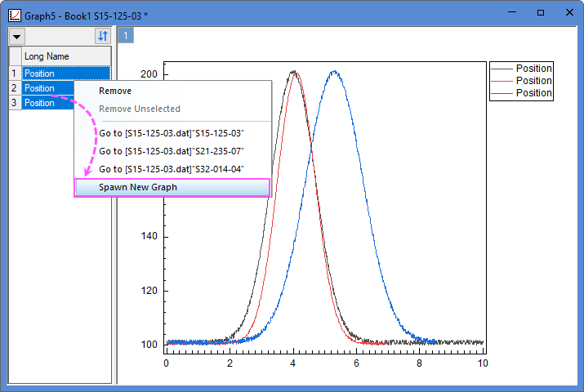Screen dimensions: 584x392
Task: Click the Y axis tick label 100
Action: 149,345
